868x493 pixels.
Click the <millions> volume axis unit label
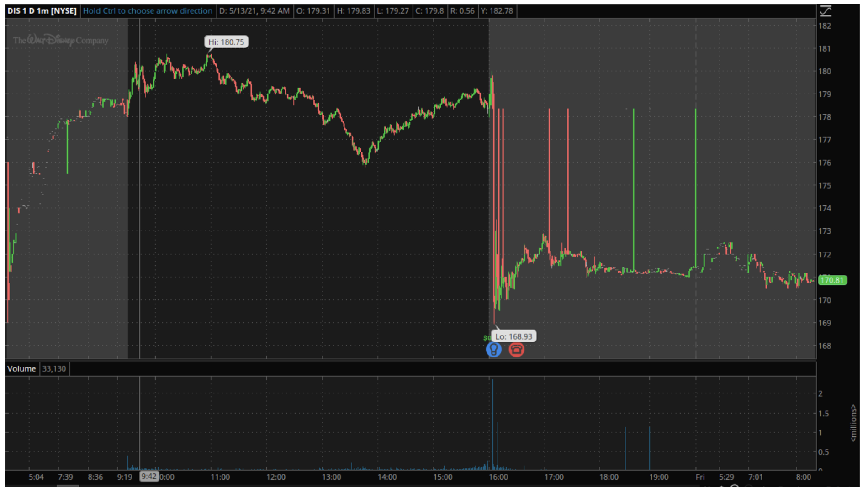pyautogui.click(x=853, y=423)
